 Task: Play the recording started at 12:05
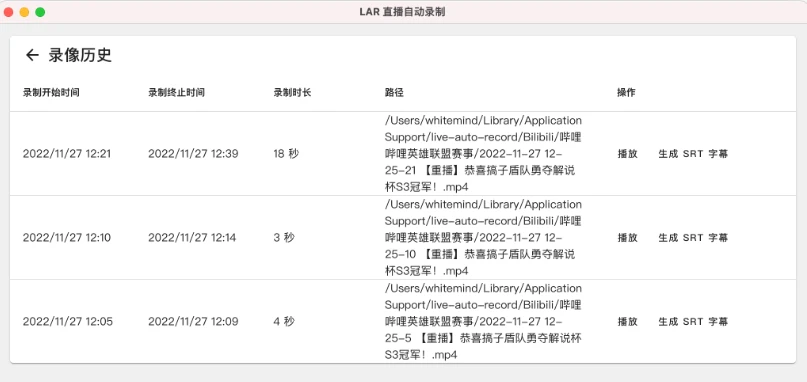[627, 322]
